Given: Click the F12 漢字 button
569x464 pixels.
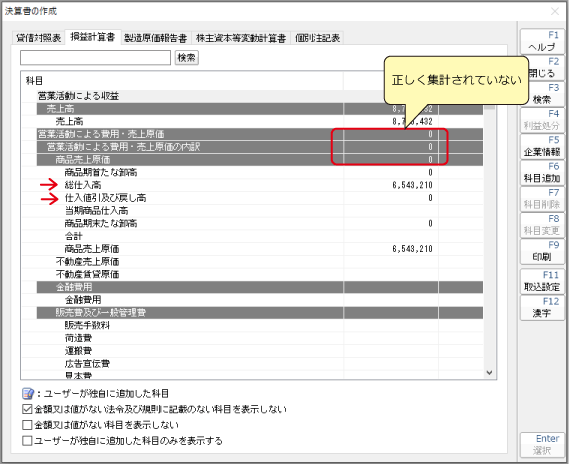Looking at the screenshot, I should coord(542,307).
